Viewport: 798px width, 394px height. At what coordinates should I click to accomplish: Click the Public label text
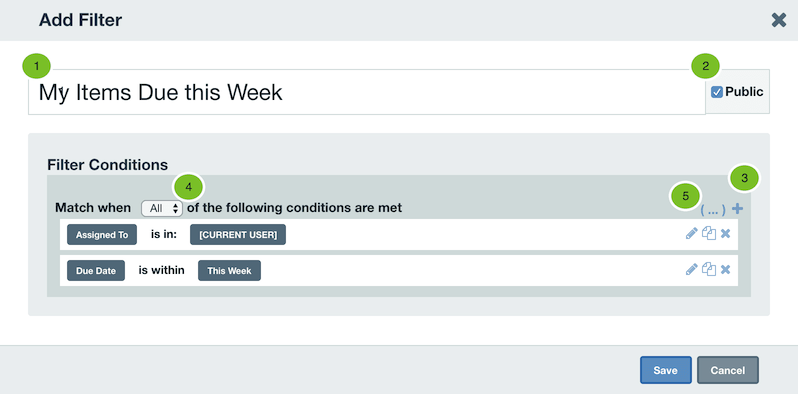pos(744,92)
